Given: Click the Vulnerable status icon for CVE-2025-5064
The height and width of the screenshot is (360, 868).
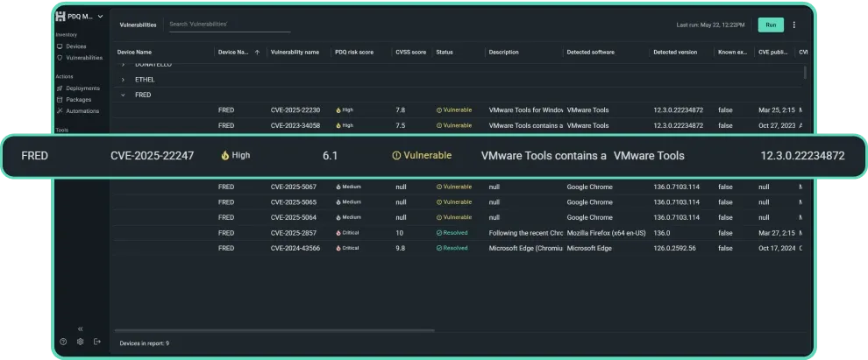Looking at the screenshot, I should [439, 217].
